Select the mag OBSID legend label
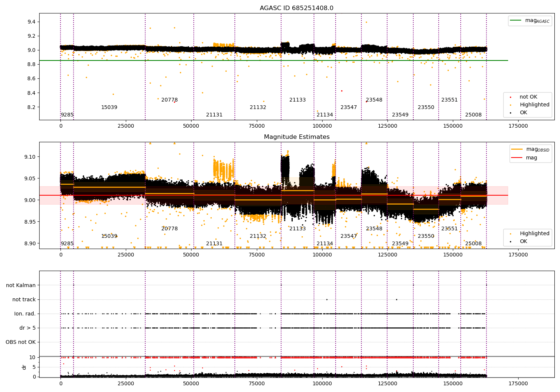 click(538, 149)
